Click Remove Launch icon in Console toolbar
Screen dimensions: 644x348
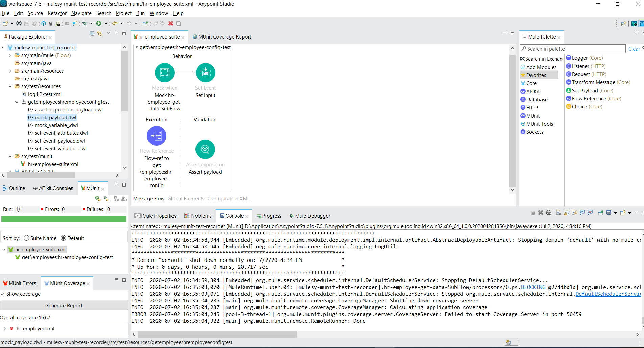pyautogui.click(x=540, y=213)
